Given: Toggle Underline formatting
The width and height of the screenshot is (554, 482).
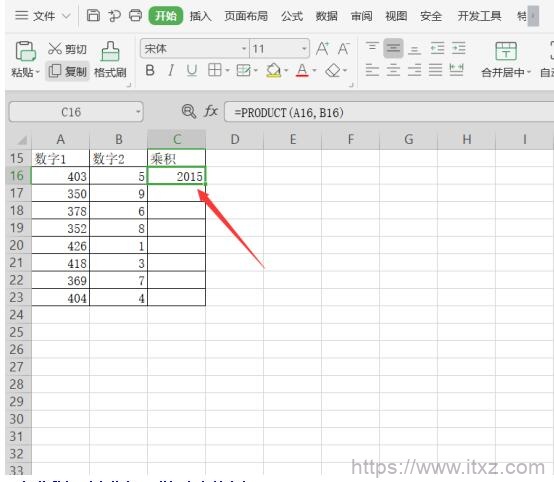Looking at the screenshot, I should pyautogui.click(x=191, y=71).
